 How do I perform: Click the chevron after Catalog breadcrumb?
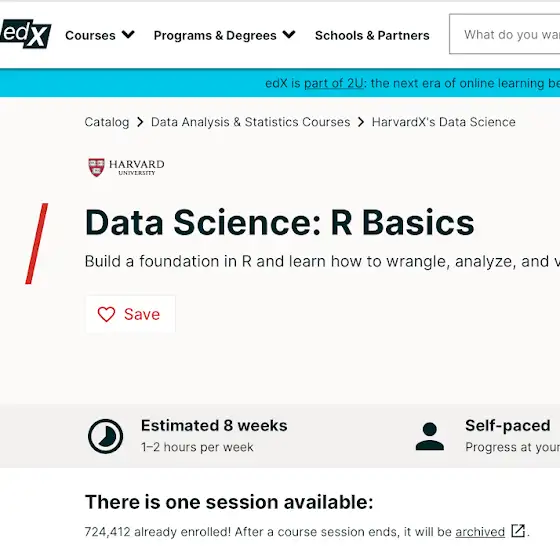(x=140, y=122)
